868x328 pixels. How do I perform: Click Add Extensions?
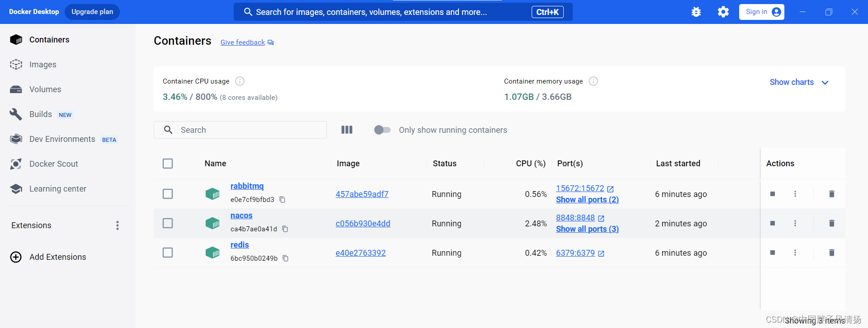48,257
